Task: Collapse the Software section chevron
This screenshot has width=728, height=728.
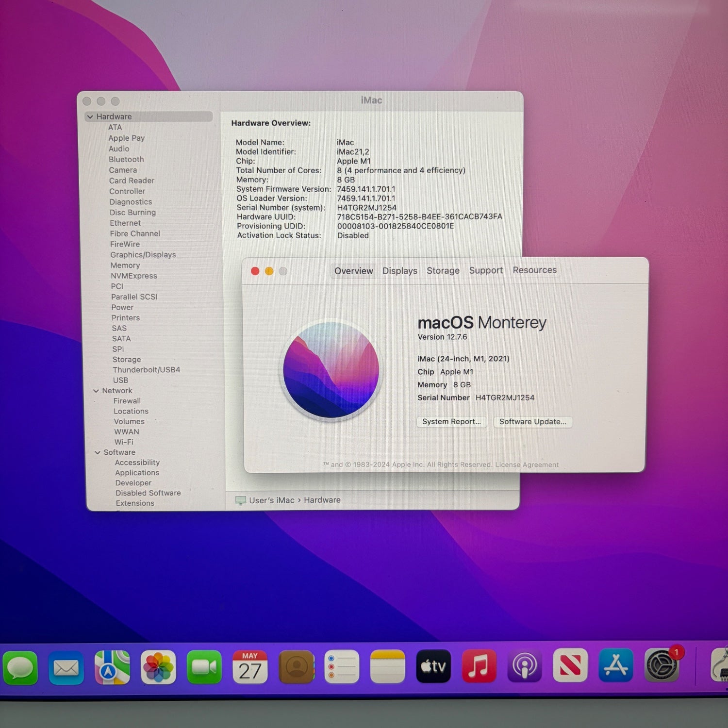Action: coord(97,452)
